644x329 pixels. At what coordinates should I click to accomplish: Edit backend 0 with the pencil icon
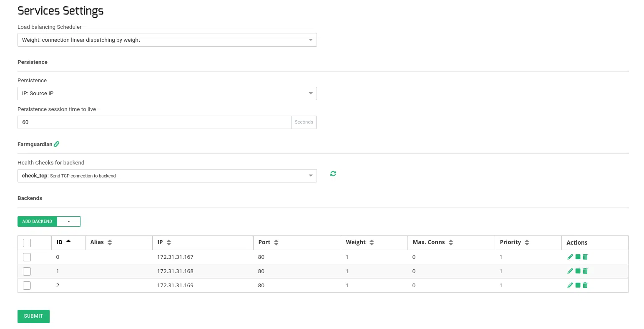pos(570,257)
